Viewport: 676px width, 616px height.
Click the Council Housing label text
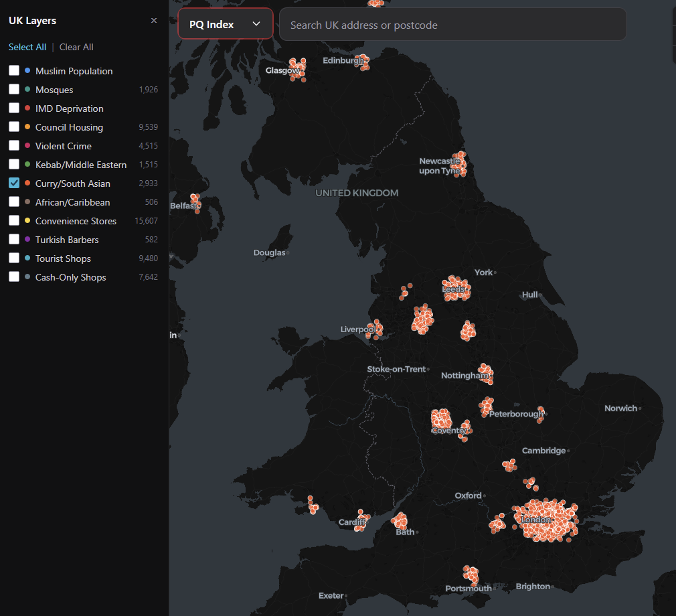(70, 127)
